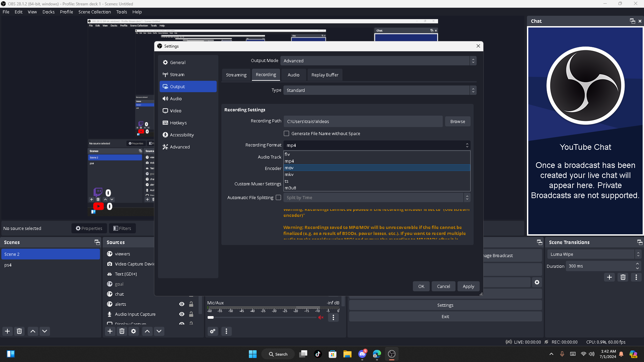Image resolution: width=644 pixels, height=362 pixels.
Task: Open Advanced settings in the sidebar
Action: (188, 147)
